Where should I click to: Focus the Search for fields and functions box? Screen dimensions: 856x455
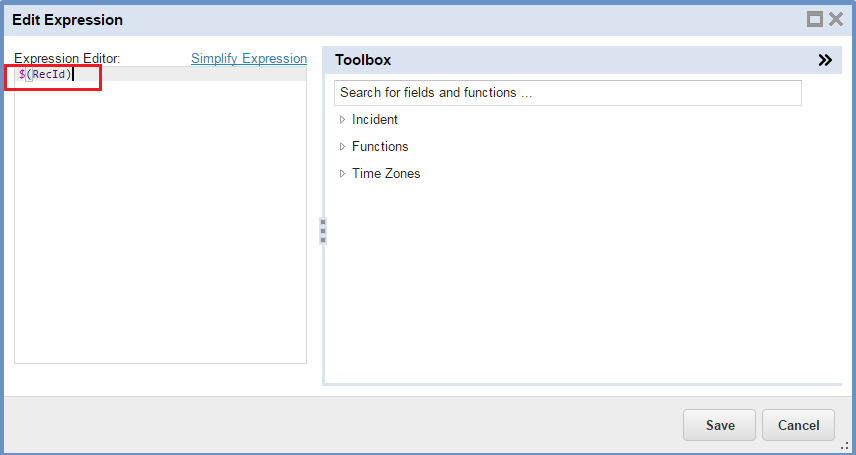567,93
